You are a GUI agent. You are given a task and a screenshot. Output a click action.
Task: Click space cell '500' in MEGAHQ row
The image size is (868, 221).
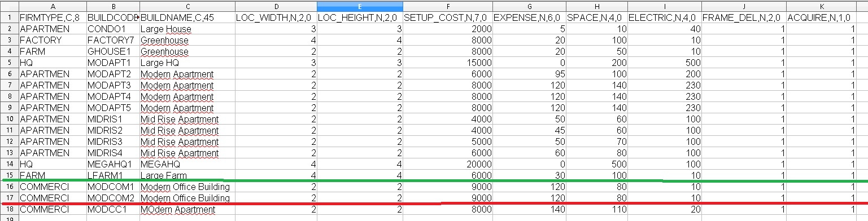click(x=596, y=164)
